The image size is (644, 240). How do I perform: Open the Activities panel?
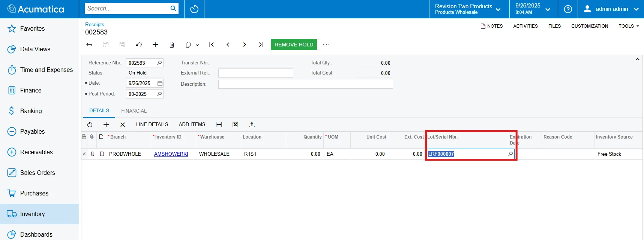[525, 26]
